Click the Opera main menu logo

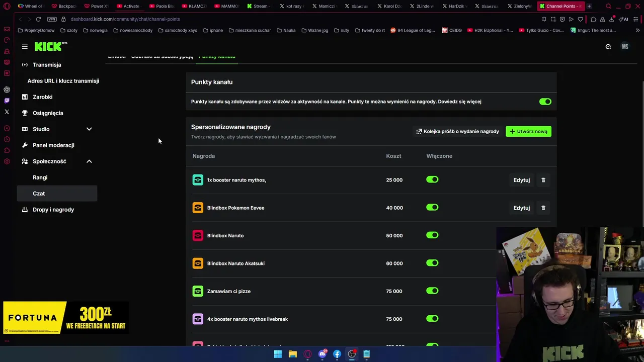coord(7,6)
